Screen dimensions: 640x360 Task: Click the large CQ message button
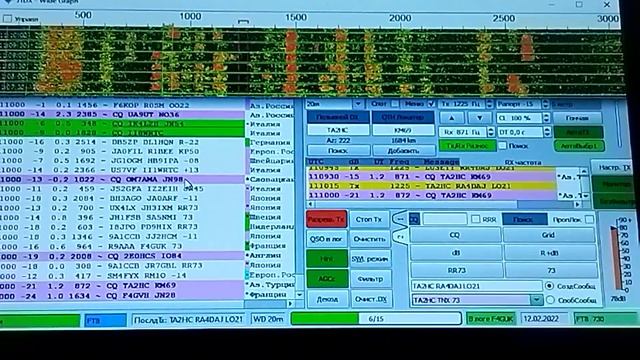click(x=455, y=235)
